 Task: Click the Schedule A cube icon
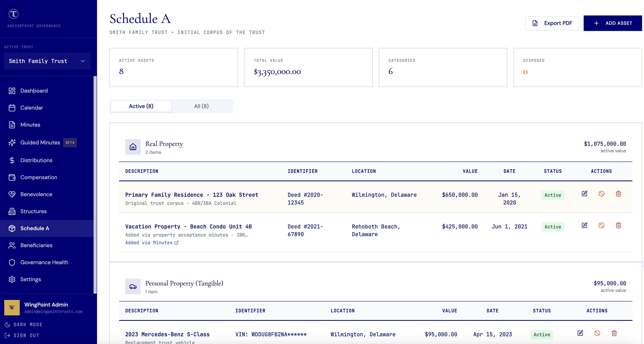[12, 228]
